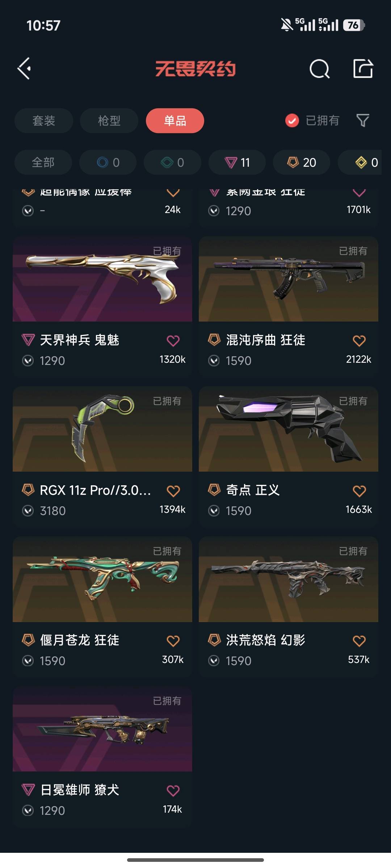Open 日冕雄师 獠犬 weapon thumbnail
Image resolution: width=391 pixels, height=868 pixels.
tap(102, 729)
